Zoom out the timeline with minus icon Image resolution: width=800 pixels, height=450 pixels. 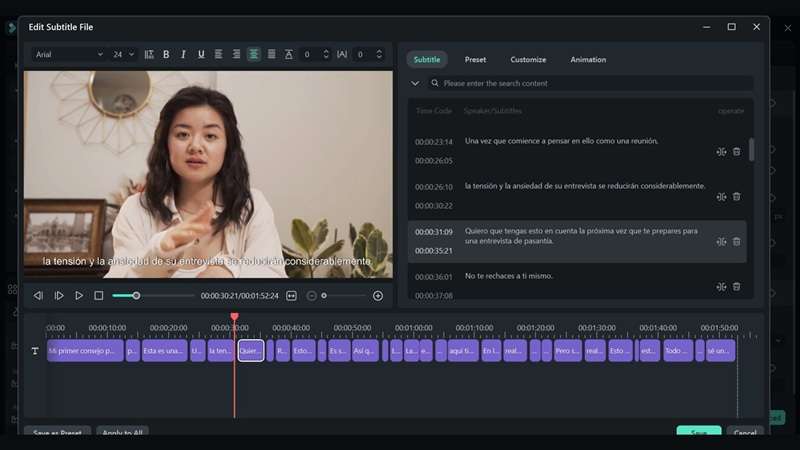(311, 296)
